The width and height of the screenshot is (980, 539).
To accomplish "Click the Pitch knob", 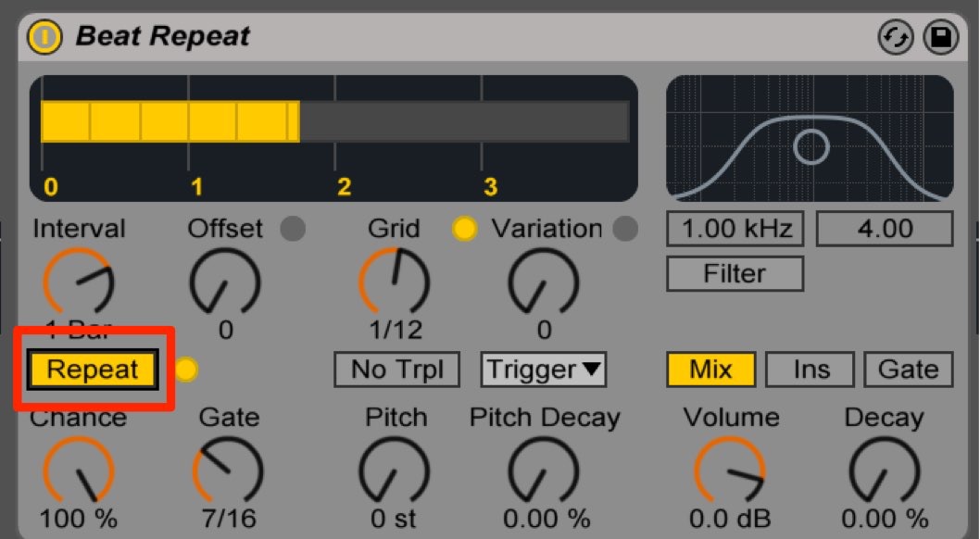I will click(x=394, y=470).
